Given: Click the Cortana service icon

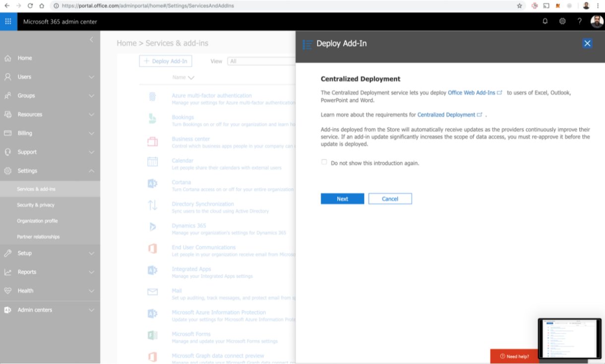Looking at the screenshot, I should (153, 183).
